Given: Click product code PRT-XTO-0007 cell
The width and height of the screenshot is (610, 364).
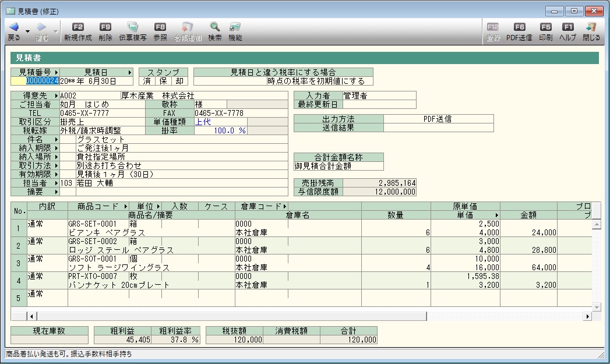Looking at the screenshot, I should (98, 276).
